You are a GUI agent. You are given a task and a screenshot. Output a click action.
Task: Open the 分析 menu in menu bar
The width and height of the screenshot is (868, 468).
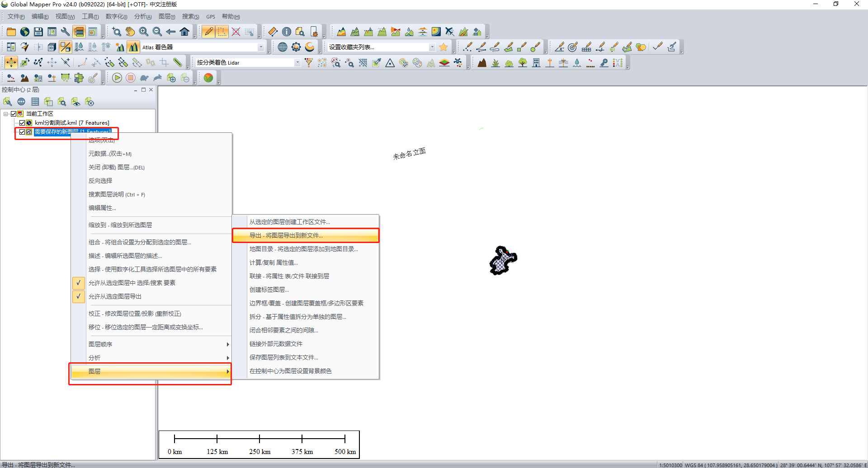(143, 17)
